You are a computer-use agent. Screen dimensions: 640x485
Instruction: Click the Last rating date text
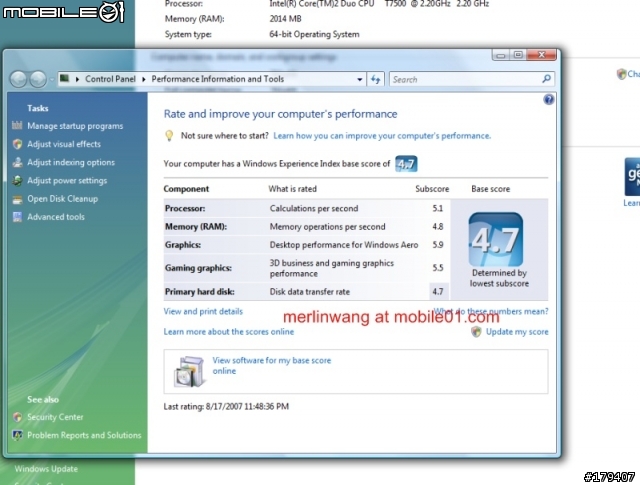(226, 407)
